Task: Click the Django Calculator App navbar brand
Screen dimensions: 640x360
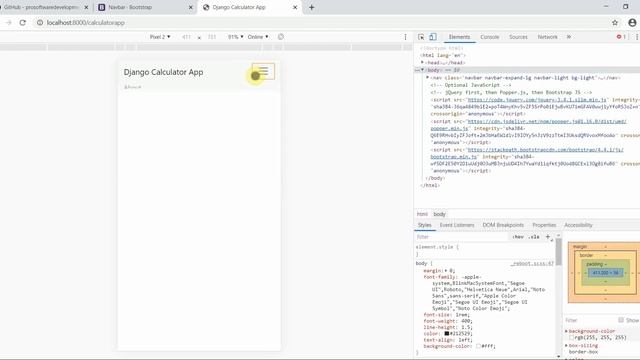Action: pos(163,72)
